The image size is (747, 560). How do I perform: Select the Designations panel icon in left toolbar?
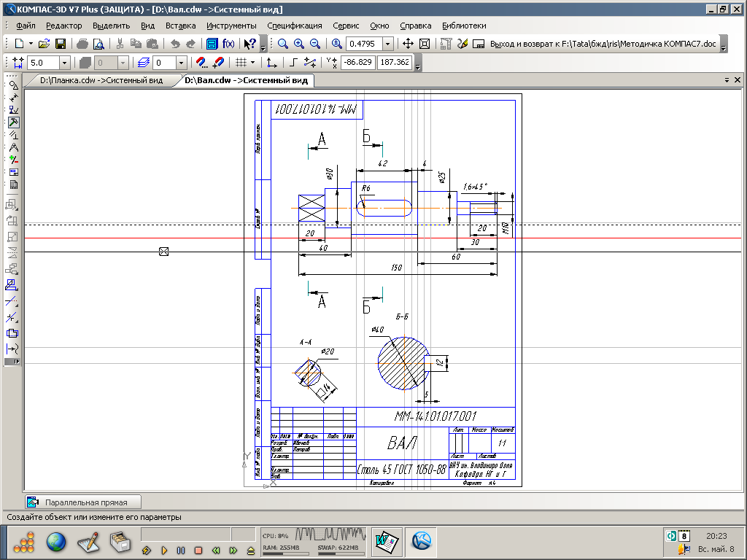coord(13,110)
